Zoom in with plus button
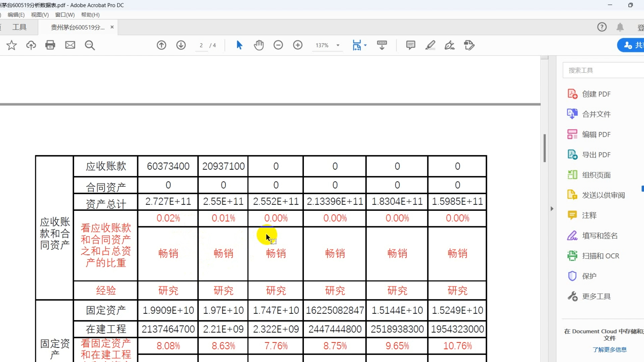The image size is (644, 362). click(298, 45)
